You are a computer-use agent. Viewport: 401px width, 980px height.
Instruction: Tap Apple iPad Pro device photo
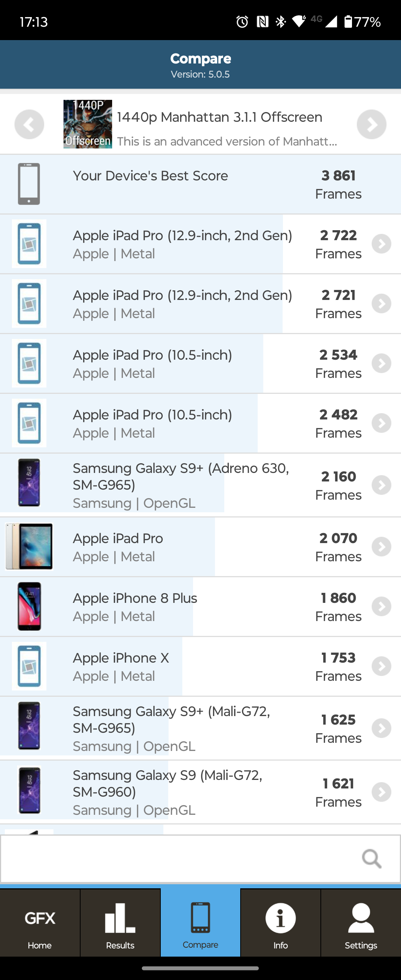(29, 547)
